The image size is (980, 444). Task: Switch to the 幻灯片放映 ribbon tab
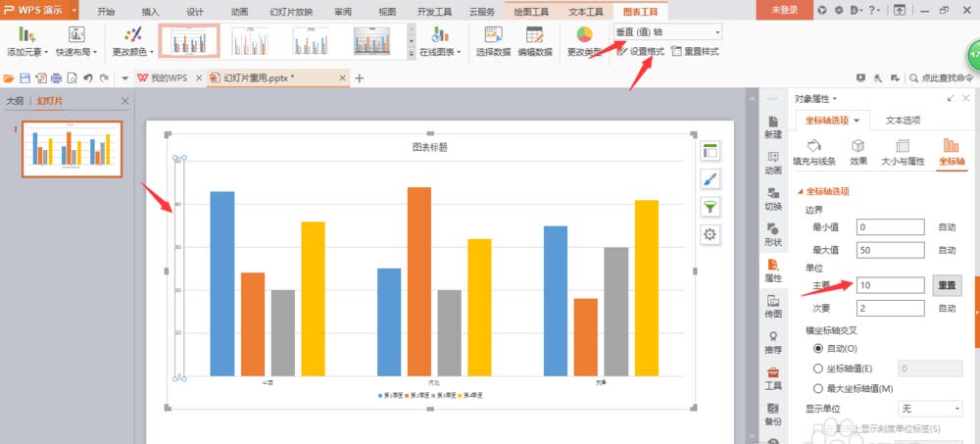pos(291,11)
